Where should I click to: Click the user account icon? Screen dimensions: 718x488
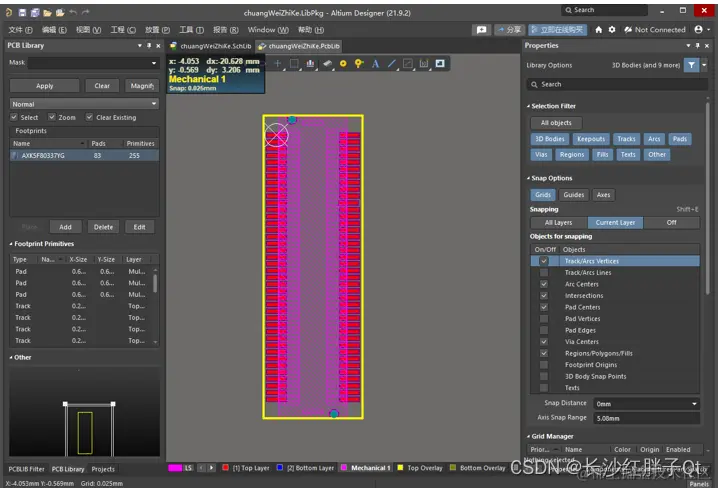pos(698,29)
